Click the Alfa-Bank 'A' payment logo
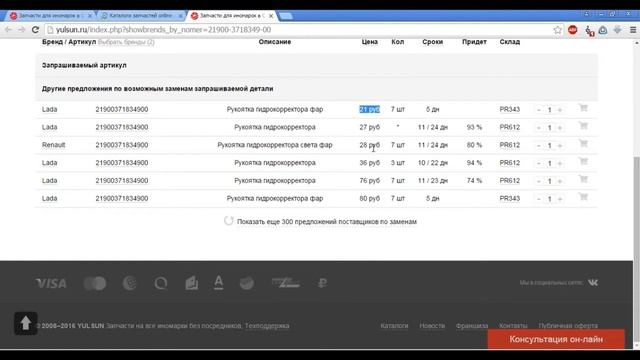This screenshot has width=640, height=360. [x=218, y=282]
